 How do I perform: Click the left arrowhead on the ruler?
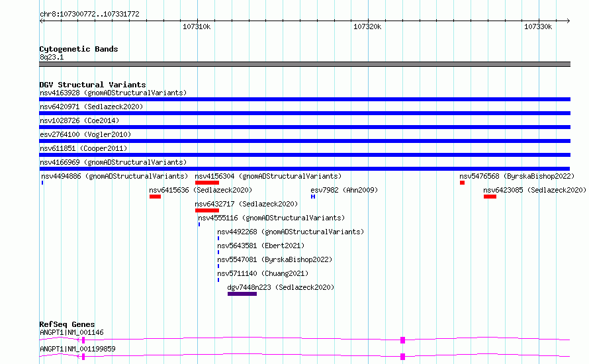click(41, 21)
